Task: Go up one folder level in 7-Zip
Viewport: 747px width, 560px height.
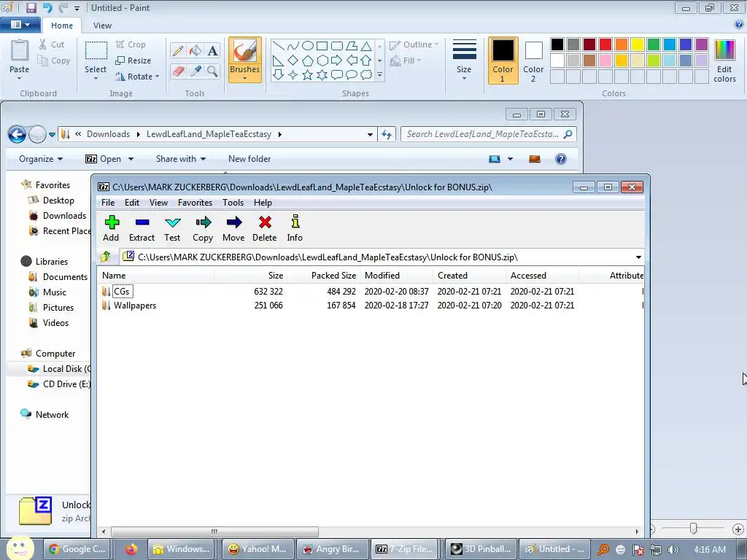Action: [x=106, y=257]
